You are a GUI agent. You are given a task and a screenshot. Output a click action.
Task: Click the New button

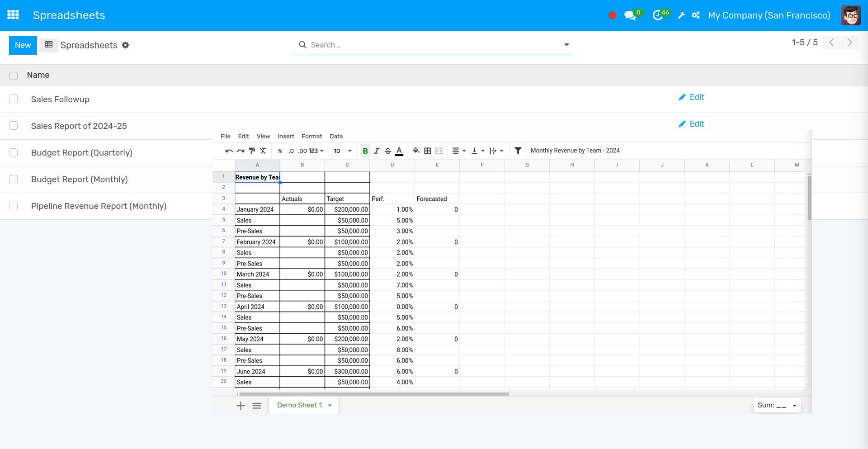click(x=23, y=45)
